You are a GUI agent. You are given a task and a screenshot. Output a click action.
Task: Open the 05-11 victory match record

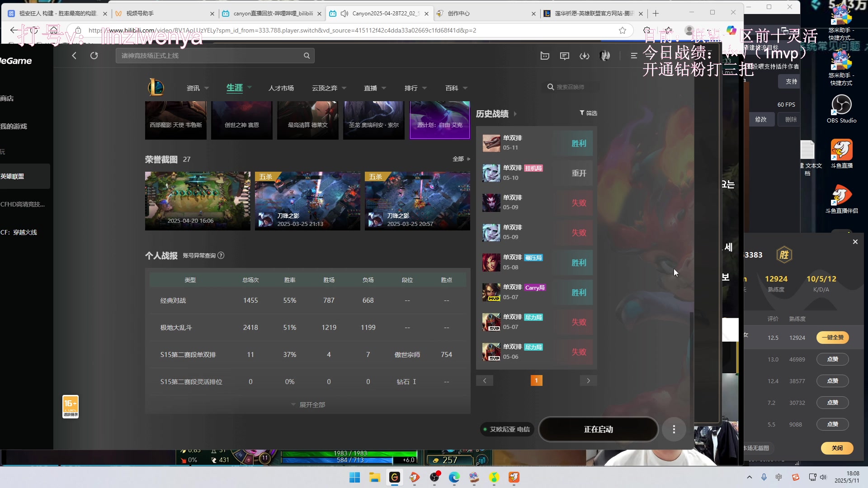(x=536, y=143)
